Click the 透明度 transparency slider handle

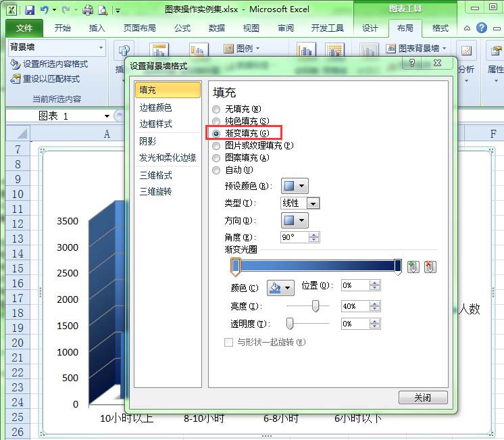290,324
